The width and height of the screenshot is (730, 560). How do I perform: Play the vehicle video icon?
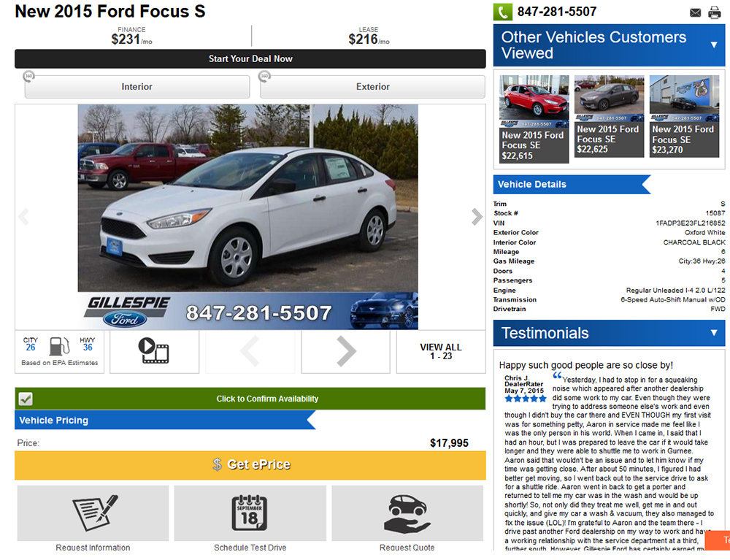[x=153, y=351]
